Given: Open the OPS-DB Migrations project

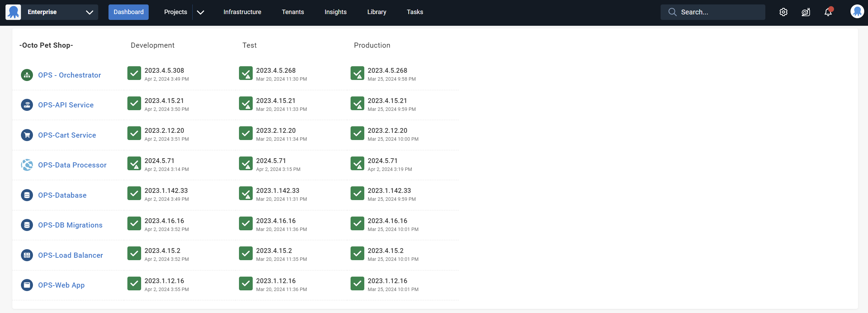Looking at the screenshot, I should [x=70, y=225].
